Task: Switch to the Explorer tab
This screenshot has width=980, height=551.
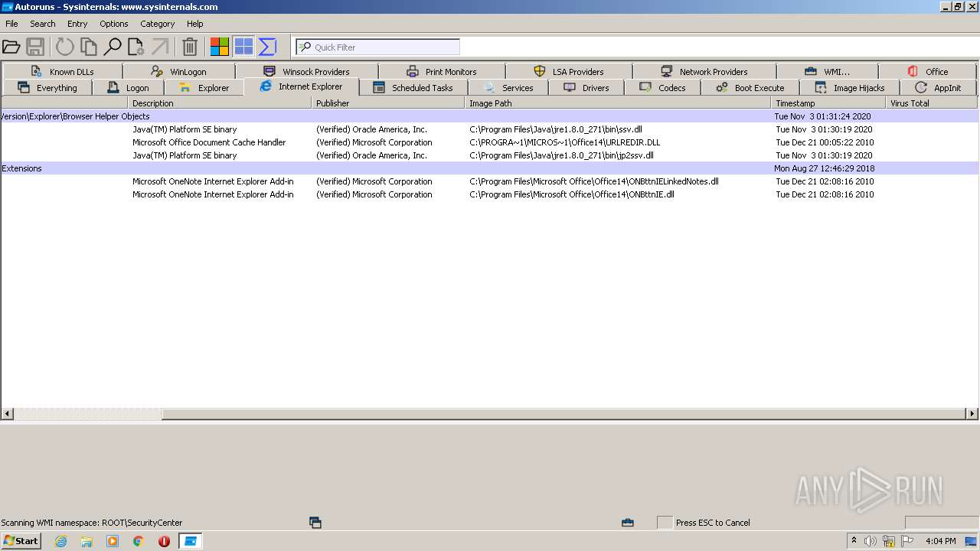Action: pos(204,87)
